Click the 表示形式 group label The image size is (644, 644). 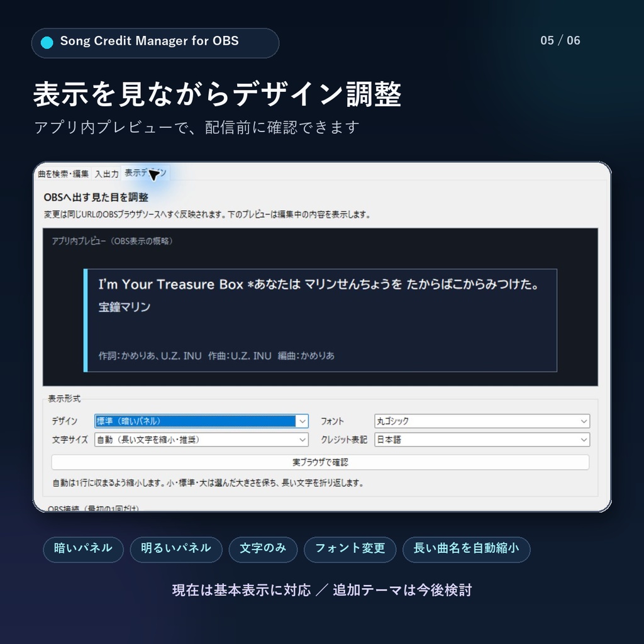coord(65,398)
